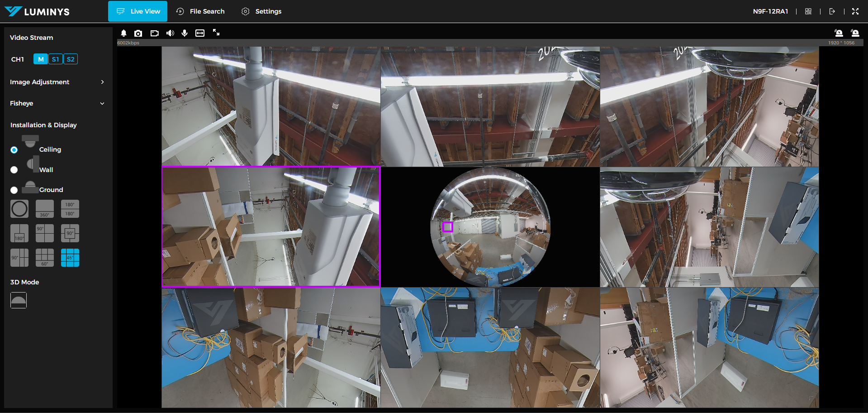Click the snapshot camera icon

click(138, 33)
